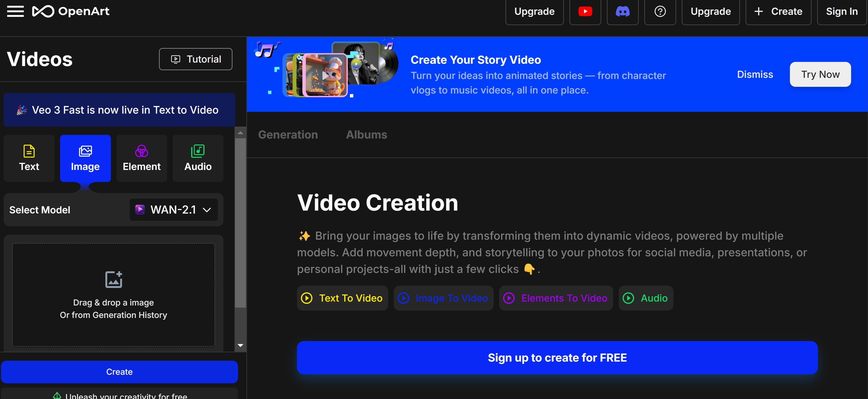Select the Element video mode tab
The height and width of the screenshot is (399, 868).
pos(141,158)
